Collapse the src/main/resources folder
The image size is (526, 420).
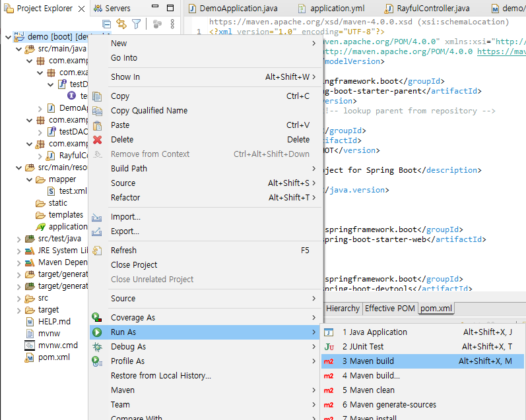(x=19, y=167)
